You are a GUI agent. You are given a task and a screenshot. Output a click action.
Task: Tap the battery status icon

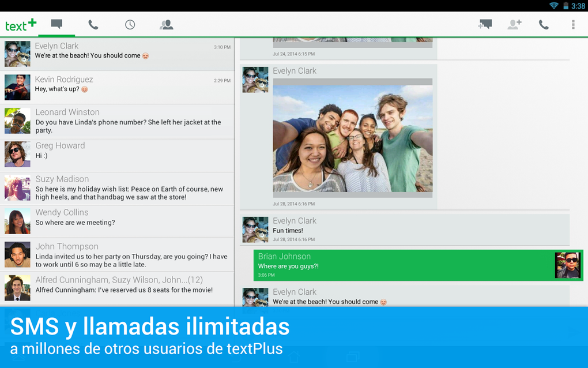tap(566, 6)
